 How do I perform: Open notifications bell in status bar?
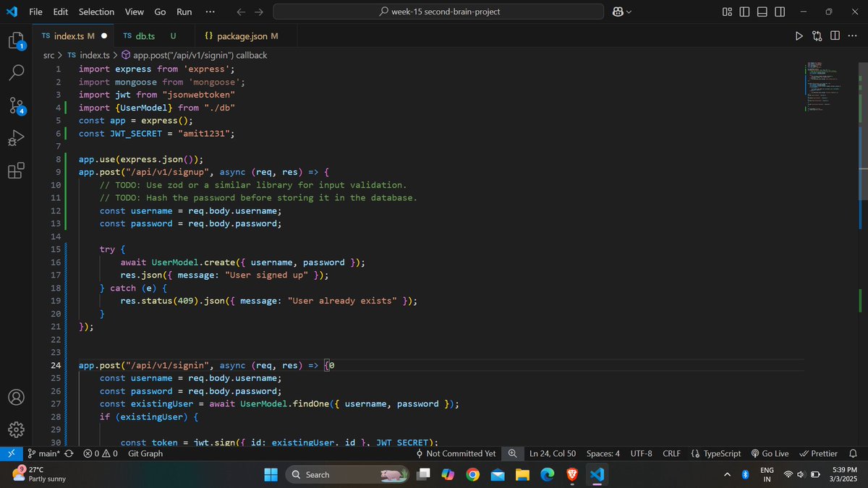853,453
